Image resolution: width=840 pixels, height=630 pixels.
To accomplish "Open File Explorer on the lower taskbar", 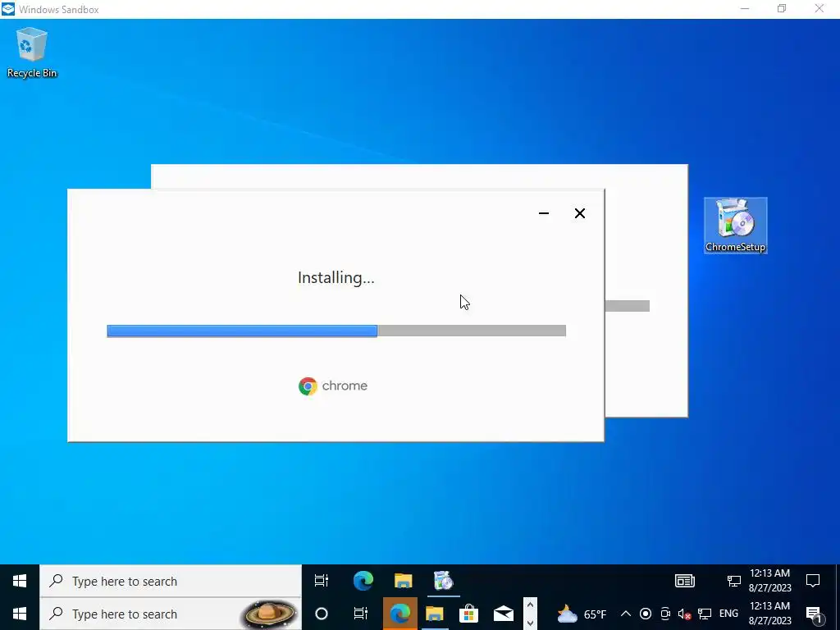I will coord(435,614).
